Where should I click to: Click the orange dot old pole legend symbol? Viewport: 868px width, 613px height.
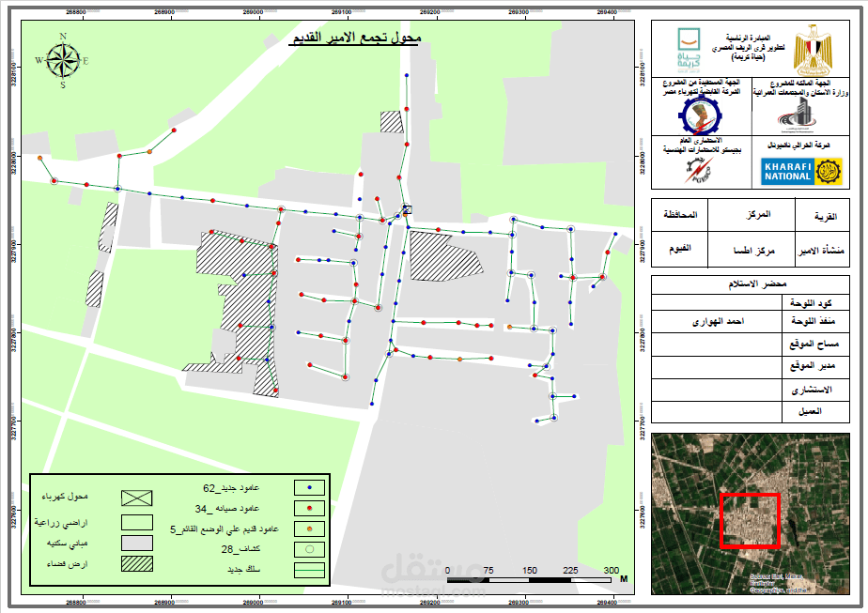tap(309, 529)
